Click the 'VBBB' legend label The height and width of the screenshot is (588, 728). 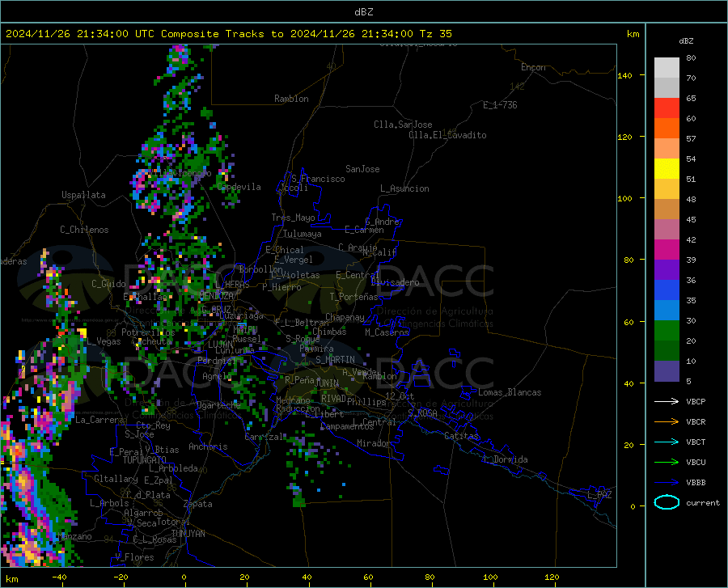696,483
